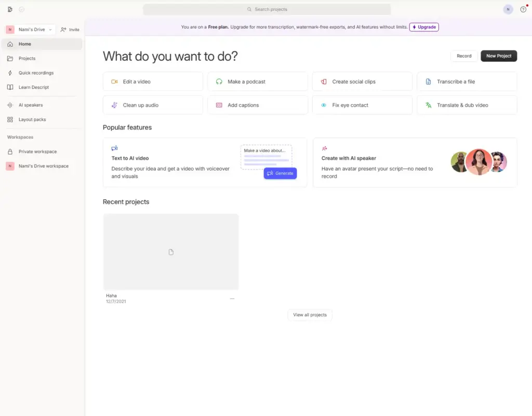Click the Quick recordings lightning icon

10,73
